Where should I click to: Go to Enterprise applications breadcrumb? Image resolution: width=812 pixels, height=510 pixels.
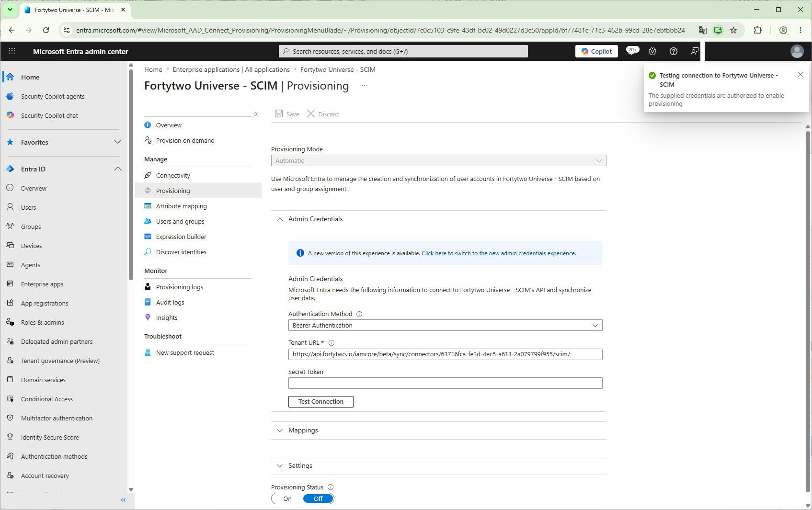(x=231, y=69)
